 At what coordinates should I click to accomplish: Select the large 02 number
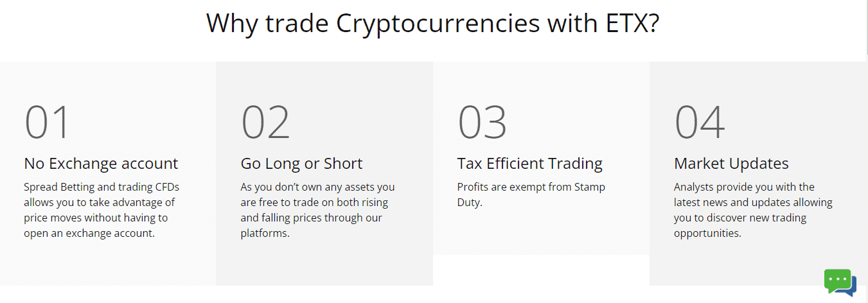click(x=265, y=122)
